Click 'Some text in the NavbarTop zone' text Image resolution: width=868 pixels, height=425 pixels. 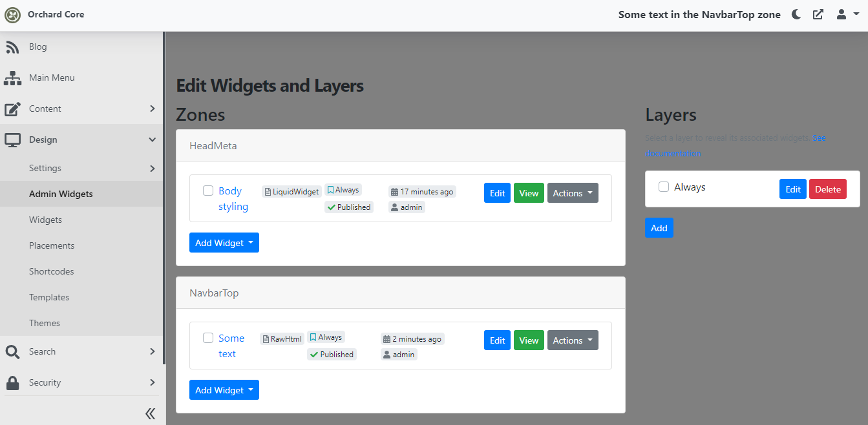[699, 14]
